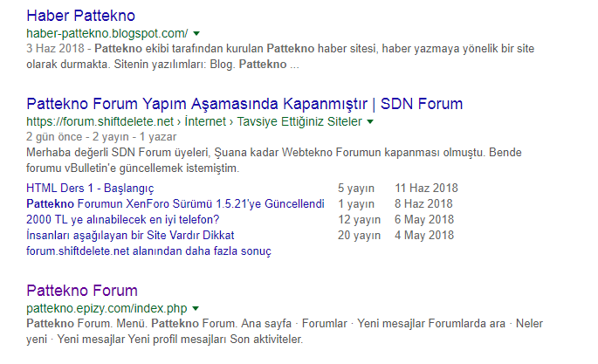Expand the arrow beside haber-pattekno.blogspot.com

click(x=196, y=34)
